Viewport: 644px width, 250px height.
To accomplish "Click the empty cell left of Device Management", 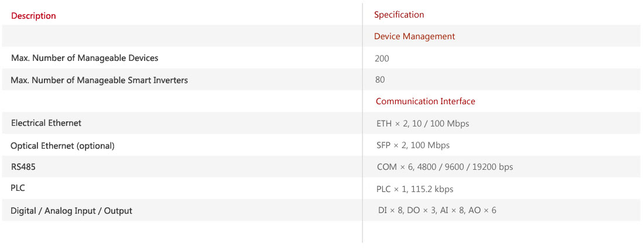I will tap(182, 36).
